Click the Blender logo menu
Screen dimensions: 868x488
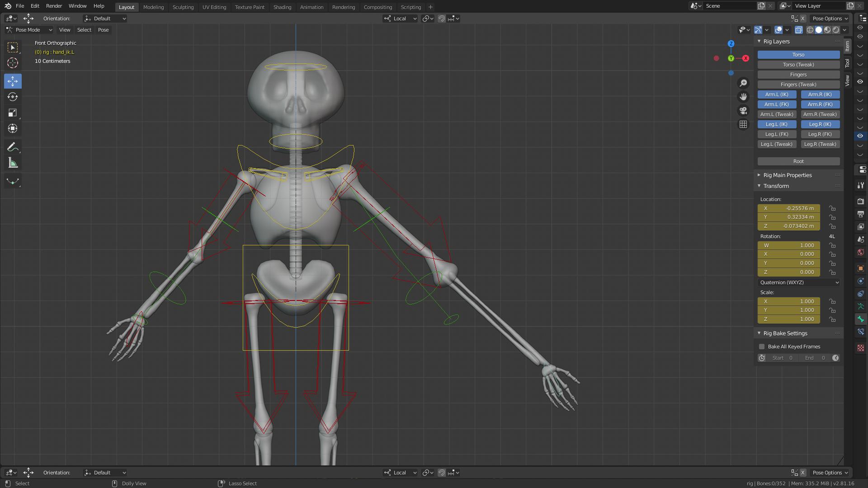pos(8,6)
